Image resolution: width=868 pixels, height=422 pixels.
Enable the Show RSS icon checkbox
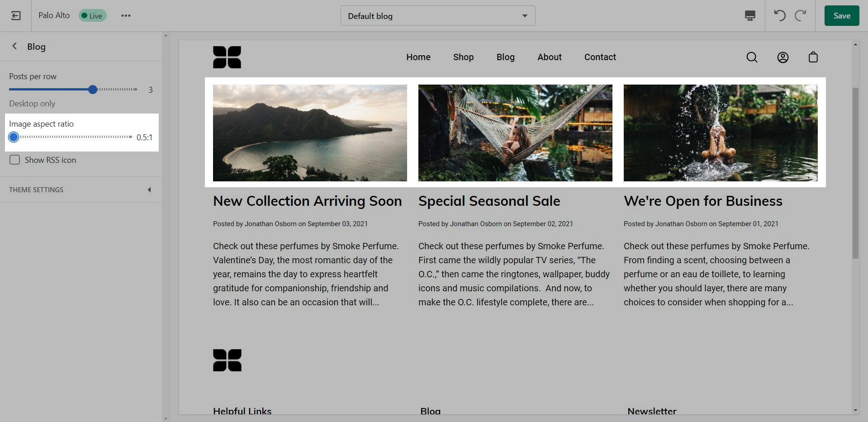click(x=15, y=160)
